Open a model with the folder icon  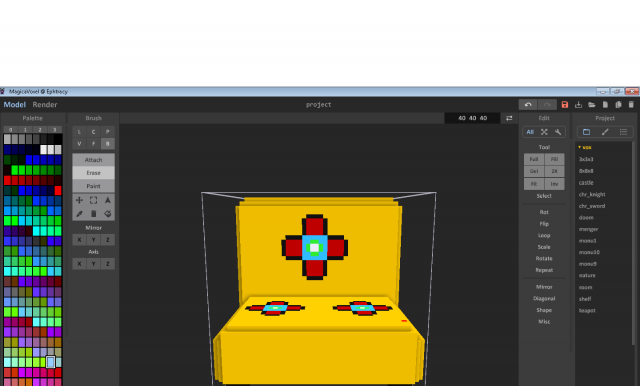[592, 105]
